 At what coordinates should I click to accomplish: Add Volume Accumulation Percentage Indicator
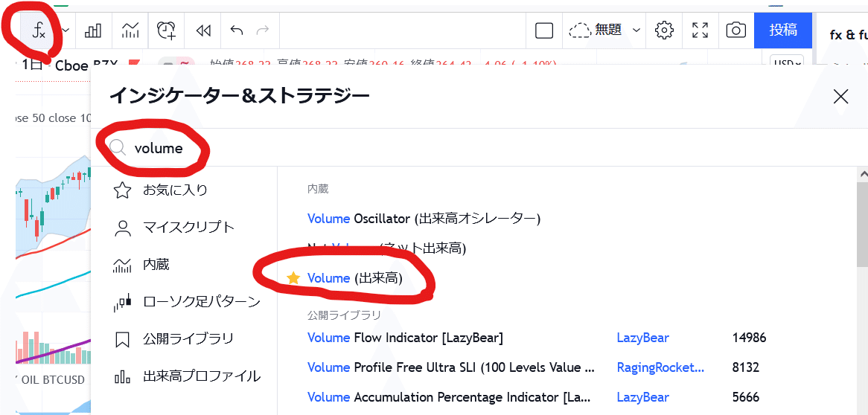point(449,397)
